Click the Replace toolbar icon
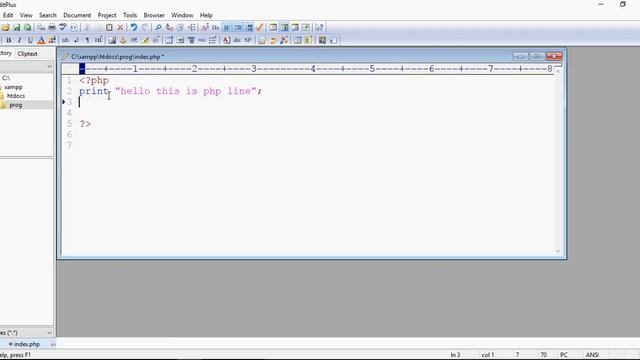 tap(169, 27)
